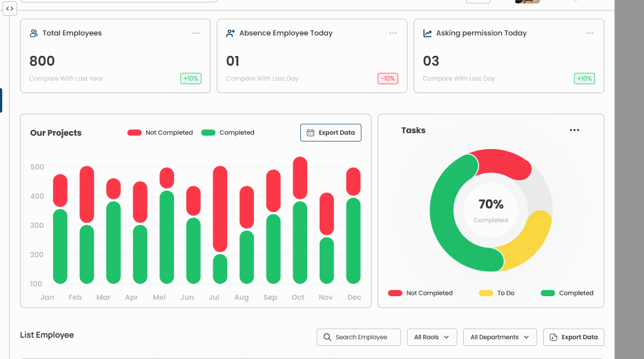Click the Total Employees people icon

click(x=34, y=33)
